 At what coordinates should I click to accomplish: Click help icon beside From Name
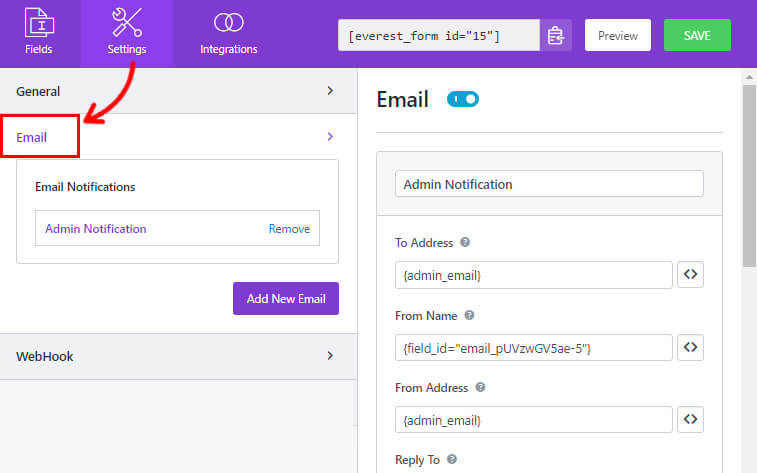click(x=469, y=316)
